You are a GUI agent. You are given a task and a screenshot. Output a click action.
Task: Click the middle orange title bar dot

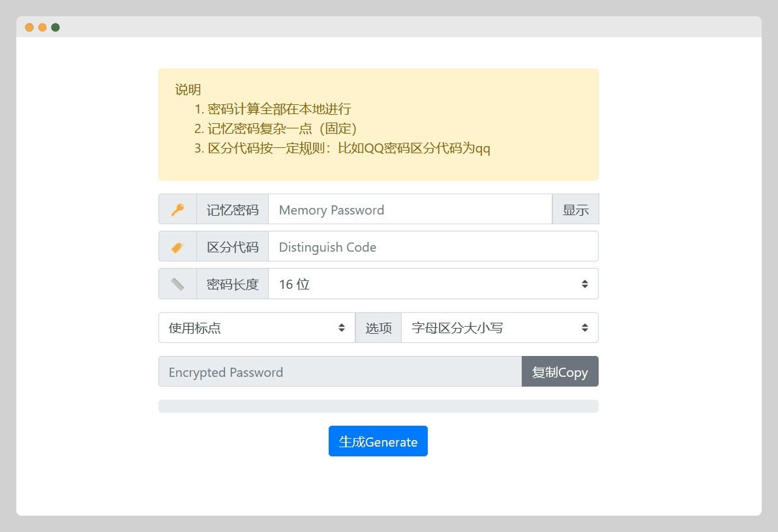tap(42, 27)
